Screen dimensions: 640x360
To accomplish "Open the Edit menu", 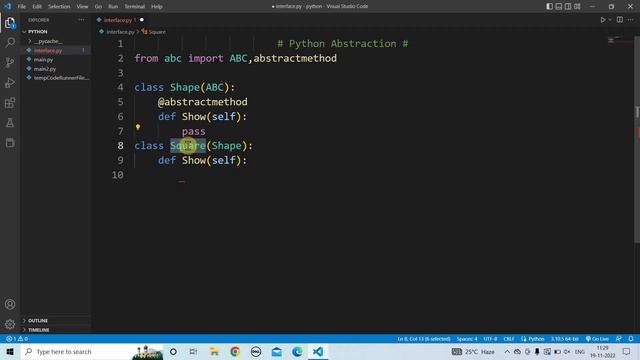I will click(x=37, y=6).
